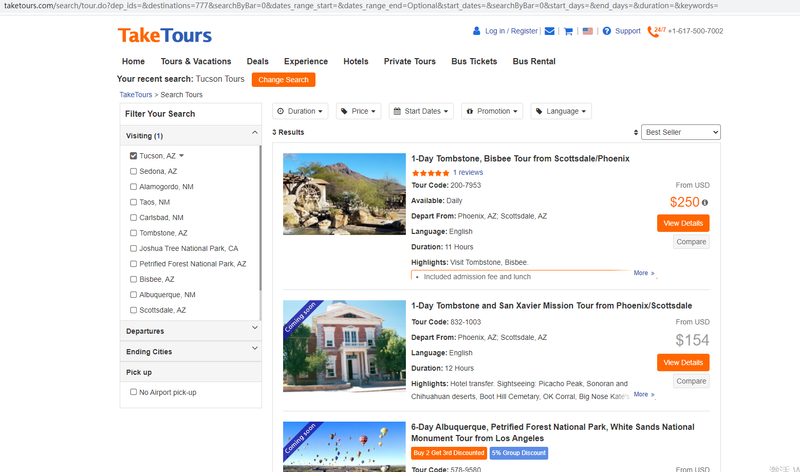
Task: Open the Duration filter dropdown
Action: tap(300, 111)
